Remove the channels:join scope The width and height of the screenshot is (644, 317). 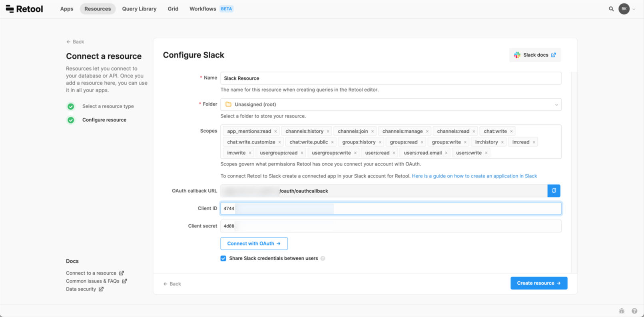372,131
